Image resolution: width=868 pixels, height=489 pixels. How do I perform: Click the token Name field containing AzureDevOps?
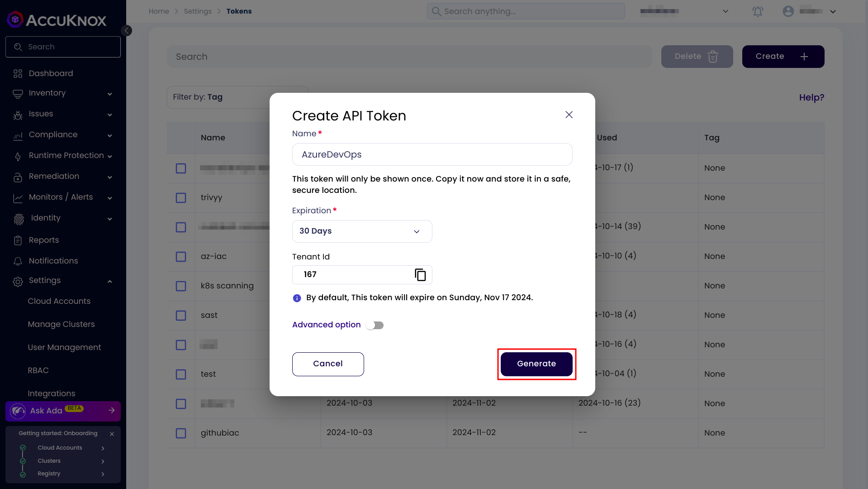click(x=432, y=154)
